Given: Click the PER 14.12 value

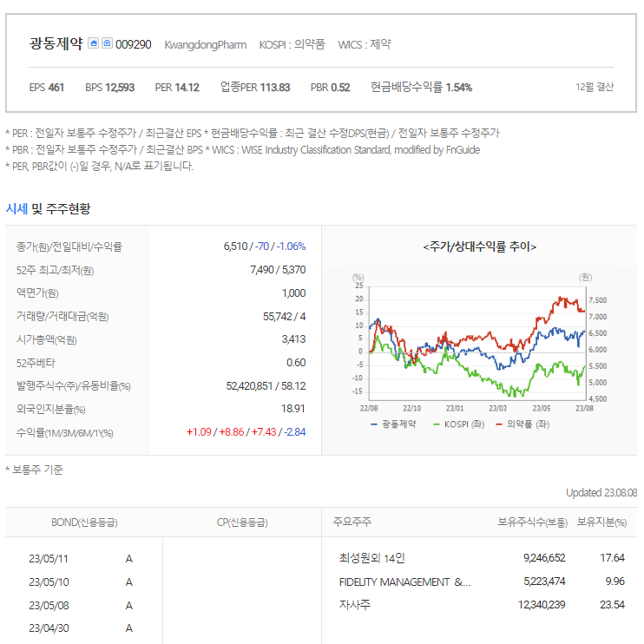Looking at the screenshot, I should [x=177, y=88].
